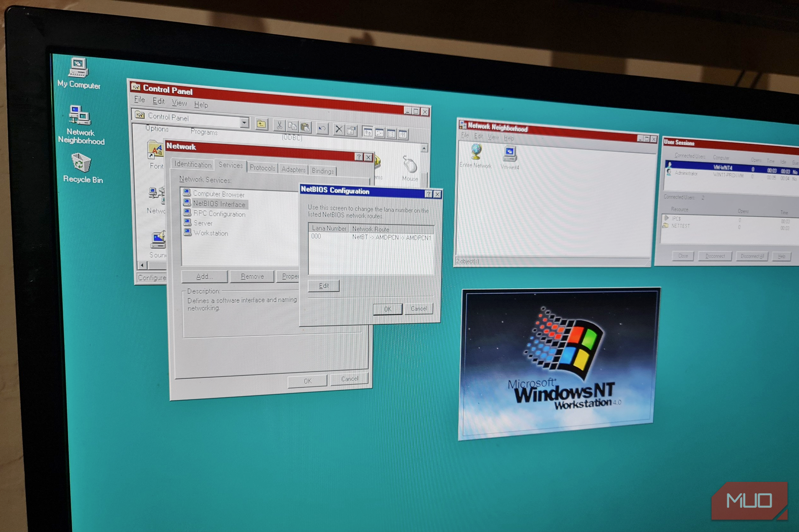Click Edit button in NetBIOS Configuration
Image resolution: width=799 pixels, height=532 pixels.
point(324,286)
